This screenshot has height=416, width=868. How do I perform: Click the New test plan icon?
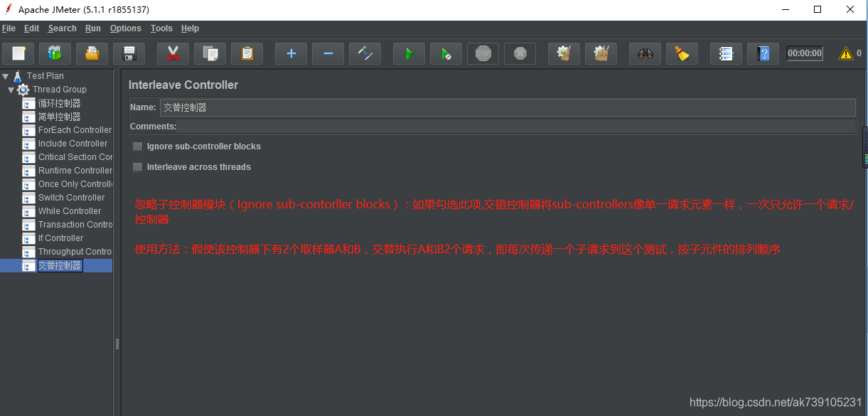click(x=18, y=53)
